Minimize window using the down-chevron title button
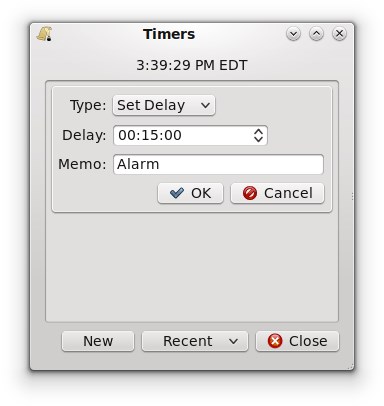This screenshot has width=384, height=406. coord(293,34)
